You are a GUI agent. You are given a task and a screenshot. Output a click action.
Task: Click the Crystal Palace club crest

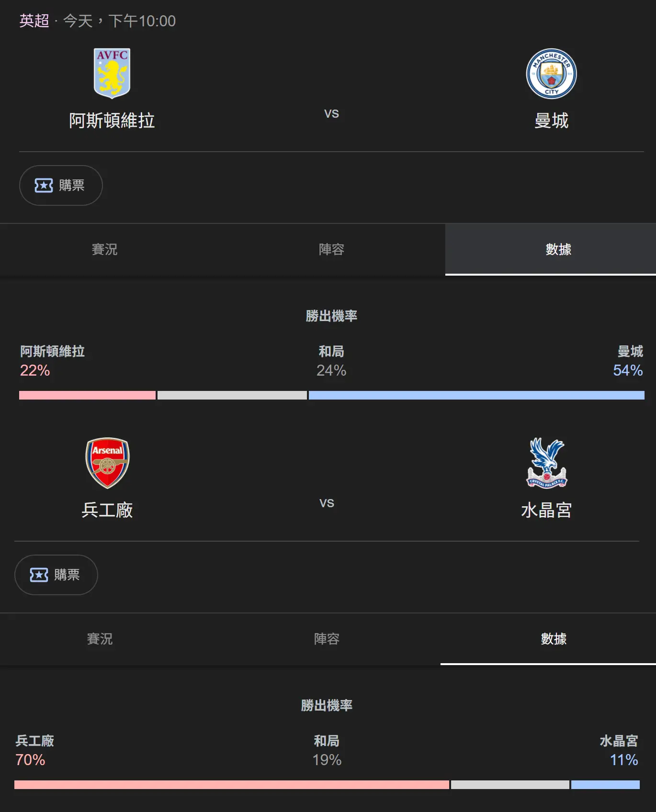547,463
